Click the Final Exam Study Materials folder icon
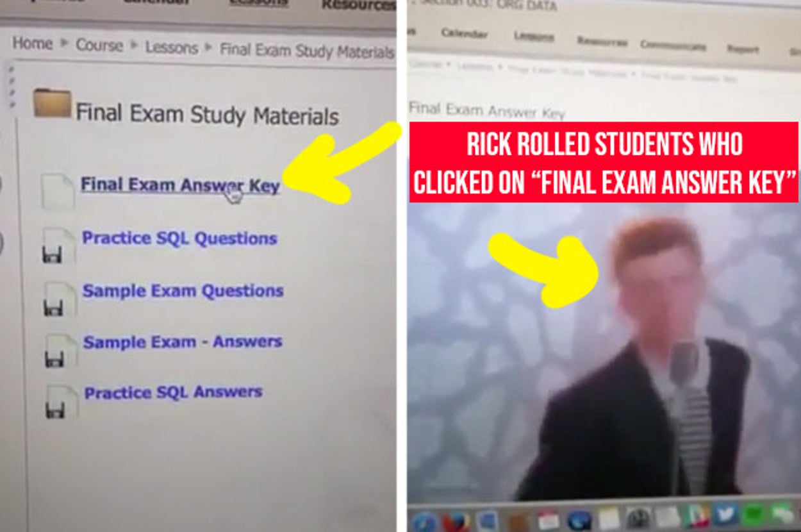The width and height of the screenshot is (801, 532). coord(52,103)
